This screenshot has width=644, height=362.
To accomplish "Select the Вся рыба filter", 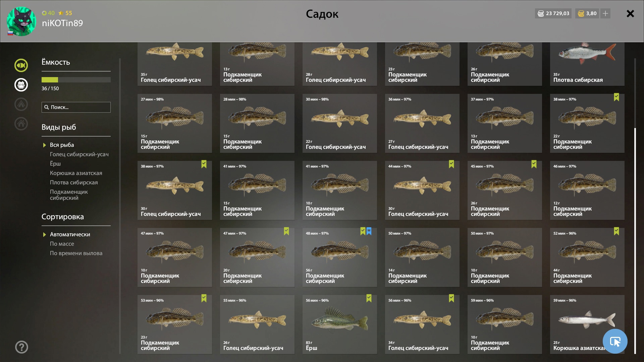I will [62, 145].
